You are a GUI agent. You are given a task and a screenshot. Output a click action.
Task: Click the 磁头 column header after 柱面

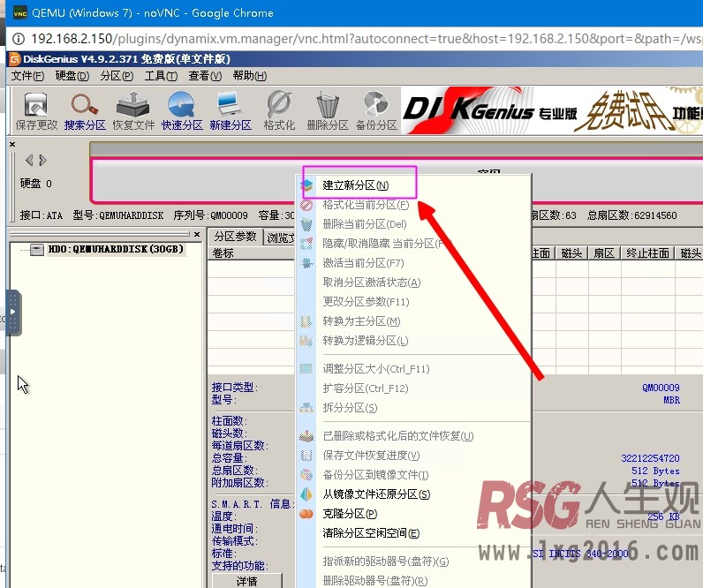[x=571, y=253]
